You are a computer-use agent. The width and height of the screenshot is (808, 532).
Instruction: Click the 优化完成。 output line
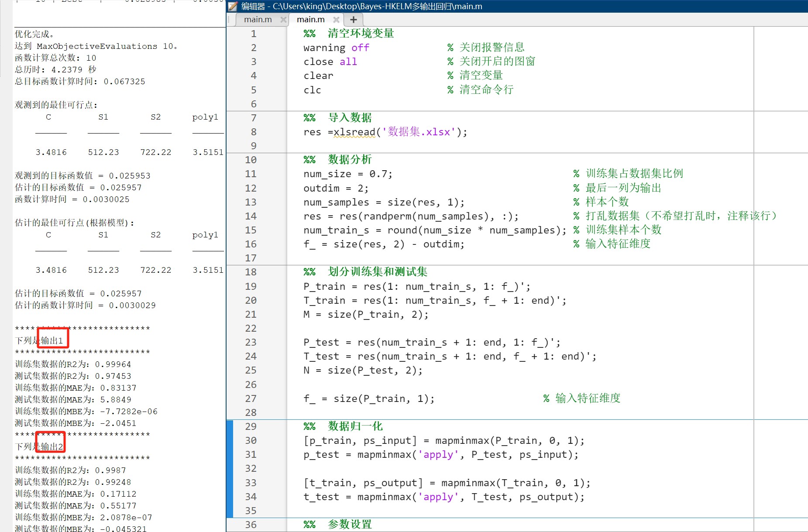click(34, 34)
